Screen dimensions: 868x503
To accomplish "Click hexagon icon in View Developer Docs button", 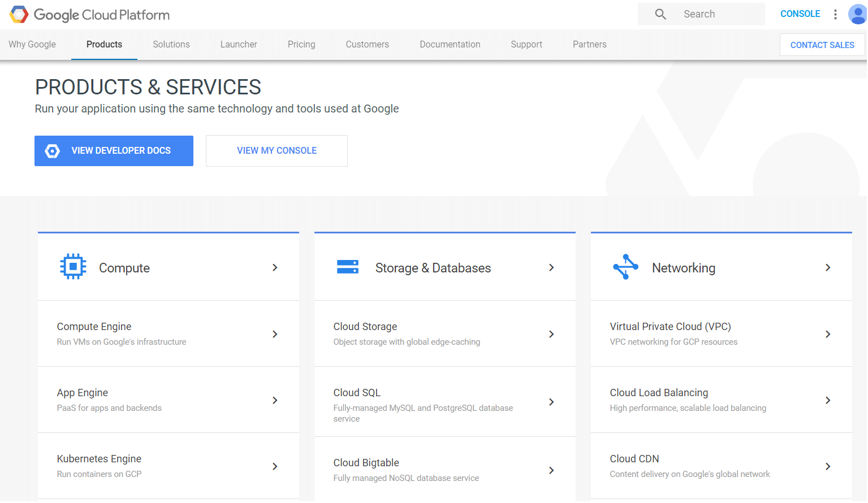I will click(x=53, y=151).
